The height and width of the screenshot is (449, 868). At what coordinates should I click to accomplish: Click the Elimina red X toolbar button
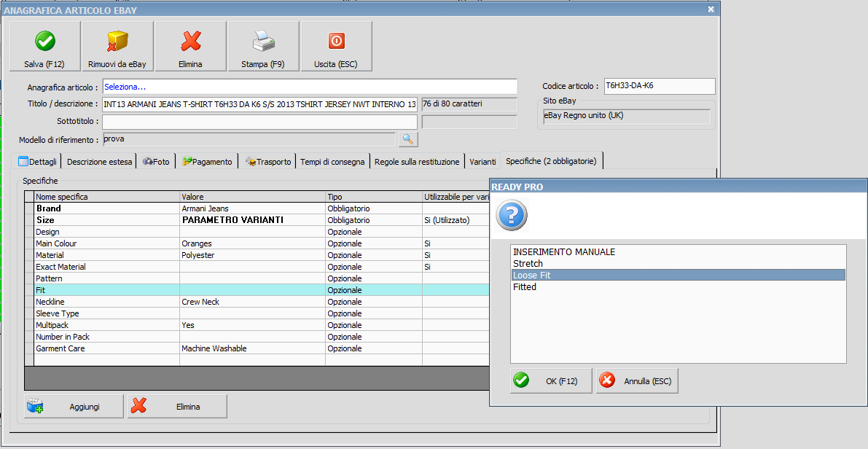tap(190, 47)
